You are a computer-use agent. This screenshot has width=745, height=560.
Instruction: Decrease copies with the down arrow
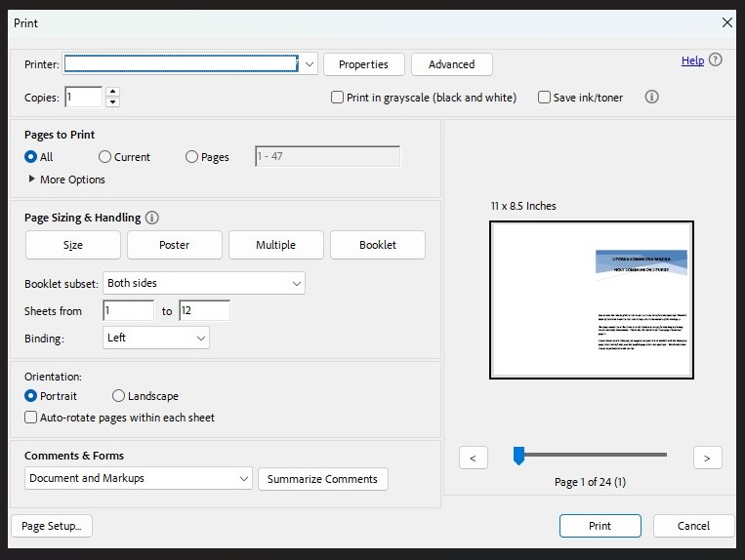[112, 102]
